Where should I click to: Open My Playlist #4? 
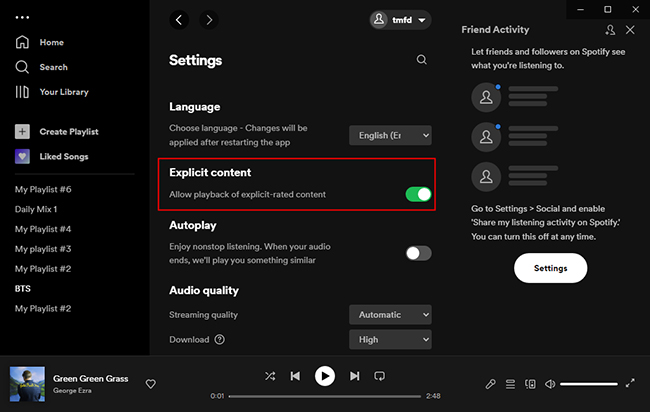point(43,229)
